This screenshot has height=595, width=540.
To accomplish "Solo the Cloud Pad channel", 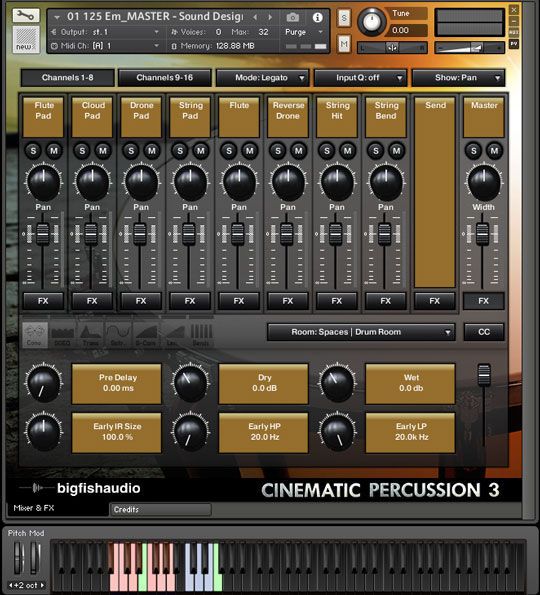I will 82,151.
